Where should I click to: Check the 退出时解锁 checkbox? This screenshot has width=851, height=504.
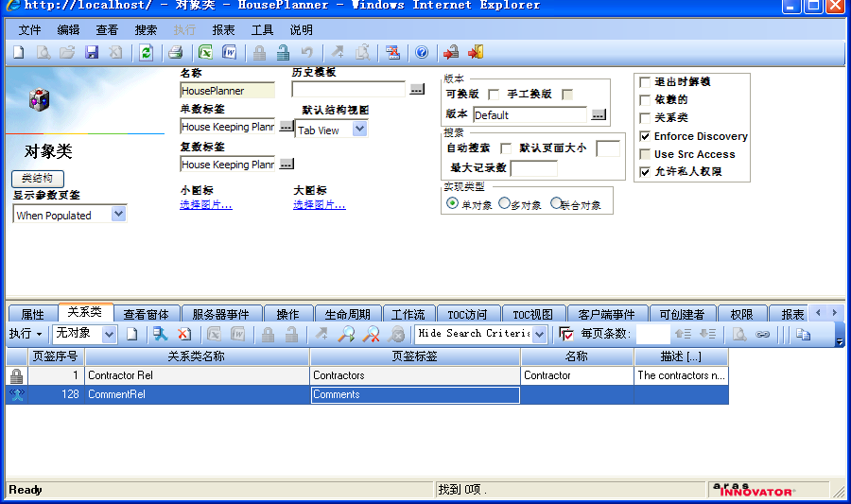[x=645, y=82]
